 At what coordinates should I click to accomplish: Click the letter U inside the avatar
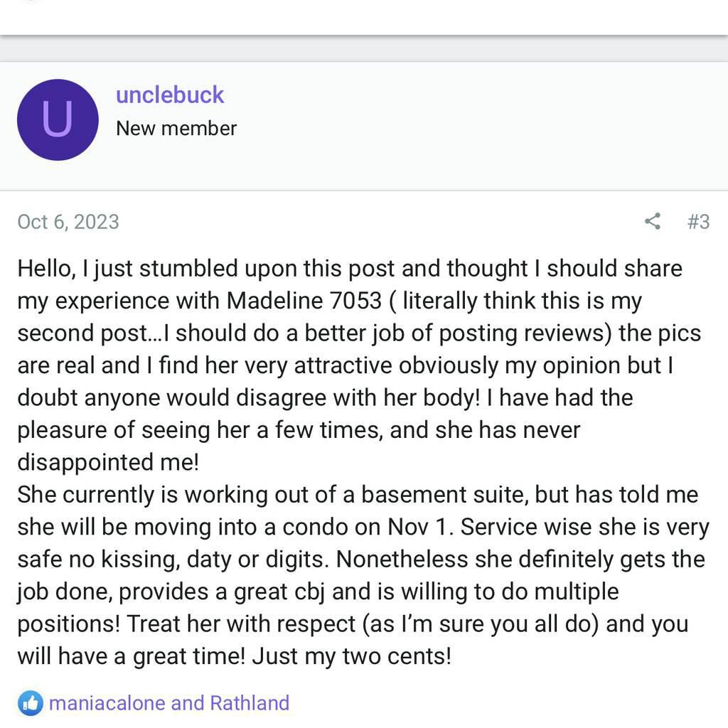58,119
